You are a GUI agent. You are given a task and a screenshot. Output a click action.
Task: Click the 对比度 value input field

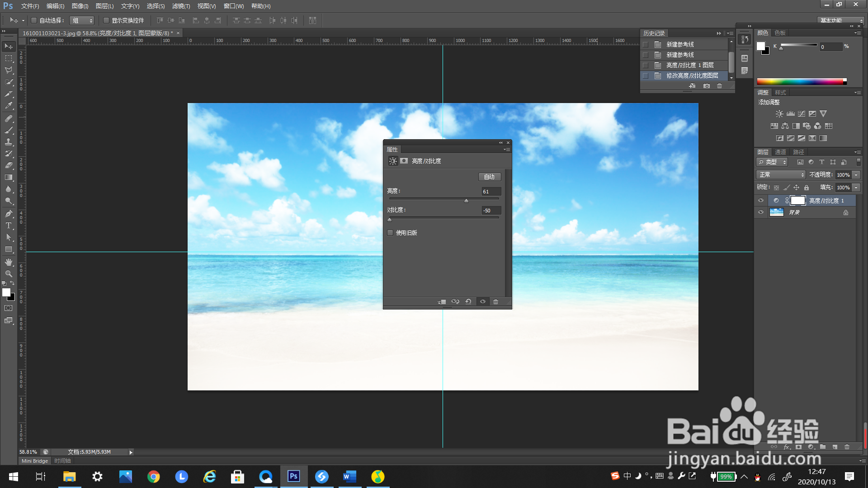(491, 211)
